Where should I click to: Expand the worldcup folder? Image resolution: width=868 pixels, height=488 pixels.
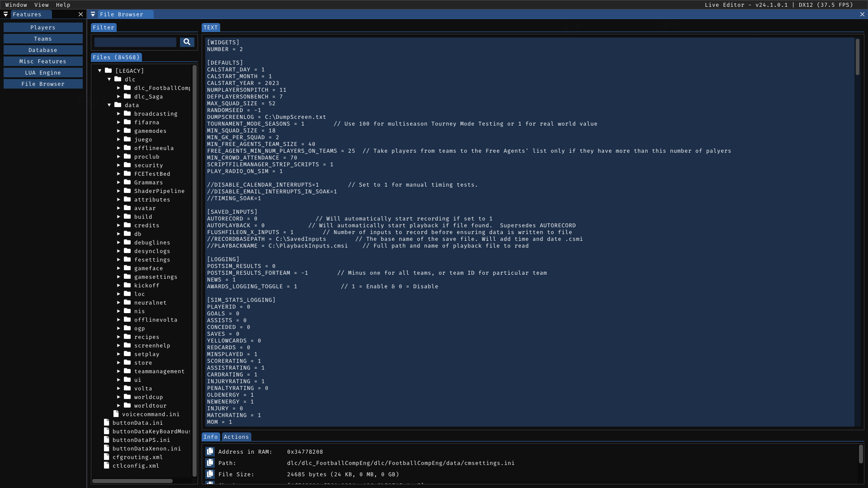(119, 397)
